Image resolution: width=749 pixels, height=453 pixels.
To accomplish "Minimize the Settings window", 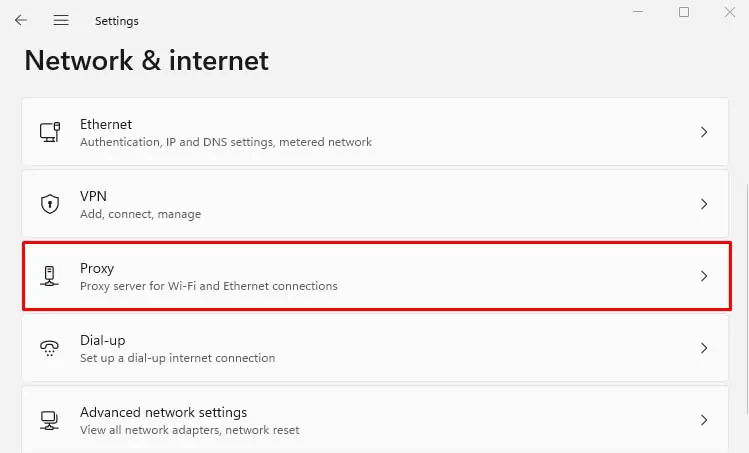I will tap(638, 12).
